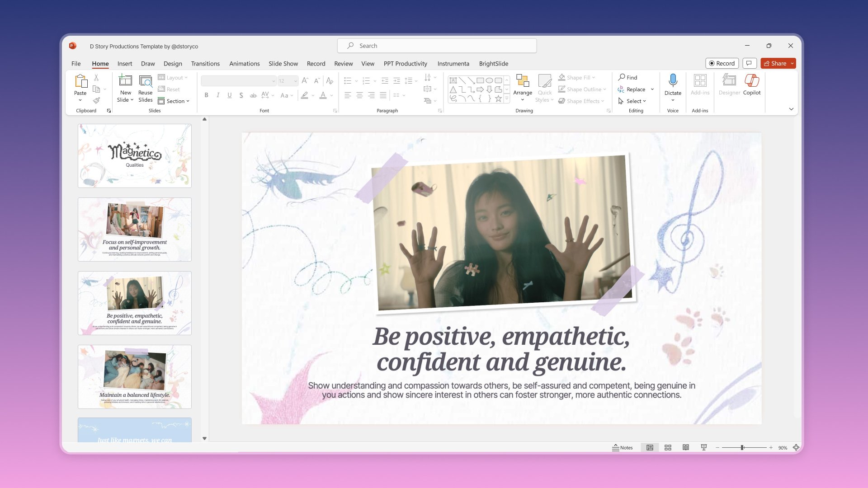Open the Transitions tab
Viewport: 868px width, 488px height.
click(205, 64)
